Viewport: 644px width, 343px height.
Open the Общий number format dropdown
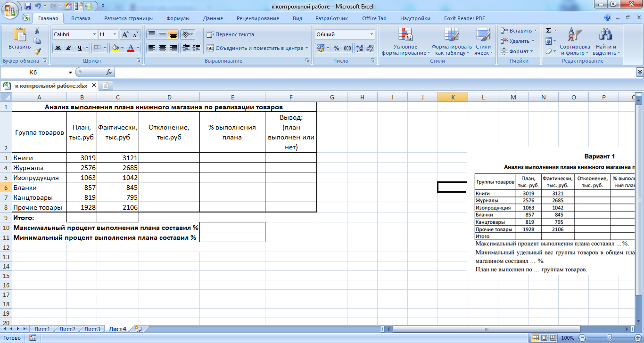[372, 34]
